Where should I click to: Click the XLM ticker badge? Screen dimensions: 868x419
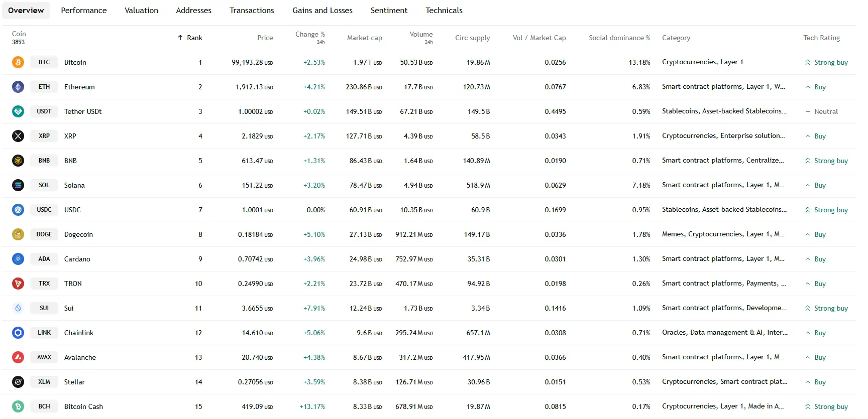44,382
